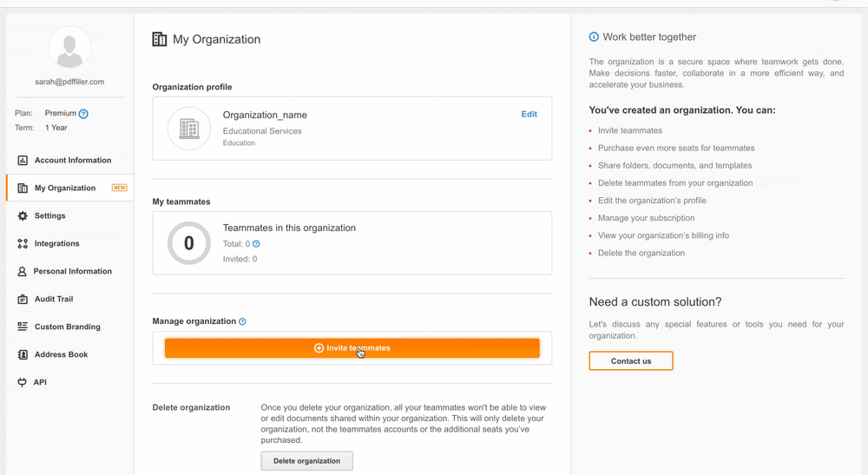Image resolution: width=868 pixels, height=475 pixels.
Task: Click the Contact us button
Action: pyautogui.click(x=630, y=361)
